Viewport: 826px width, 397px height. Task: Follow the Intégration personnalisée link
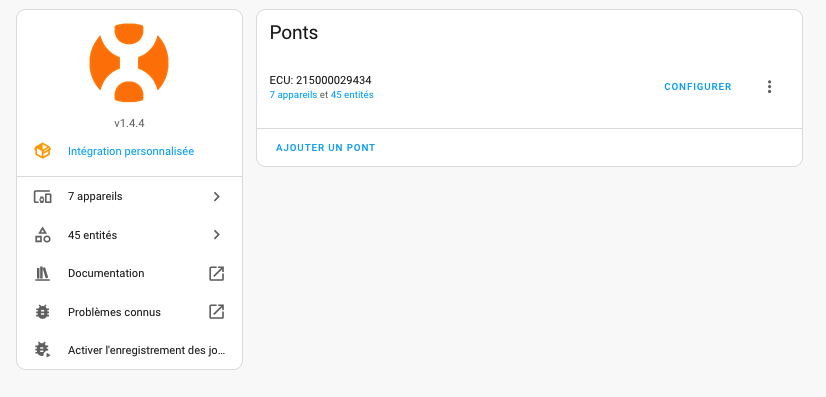131,152
